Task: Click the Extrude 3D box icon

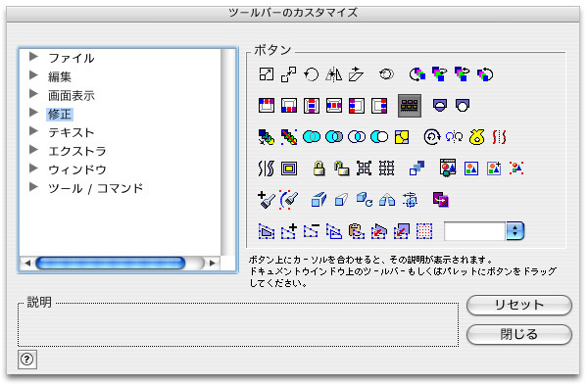Action: [318, 200]
